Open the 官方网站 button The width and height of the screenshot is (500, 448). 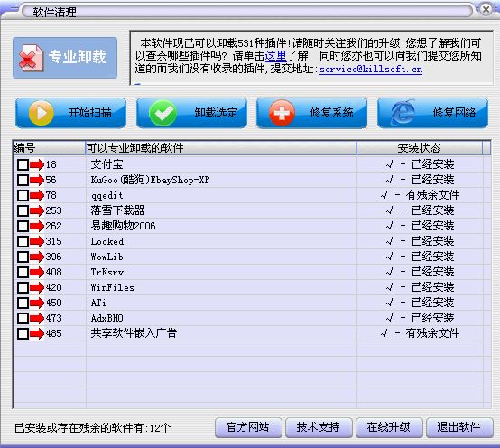(248, 427)
